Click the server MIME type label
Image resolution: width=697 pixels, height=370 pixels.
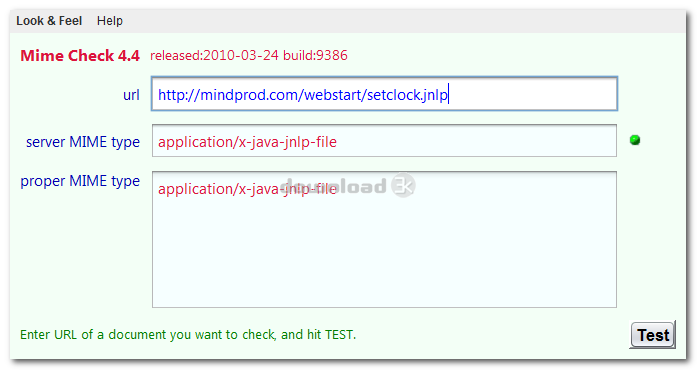(x=83, y=142)
